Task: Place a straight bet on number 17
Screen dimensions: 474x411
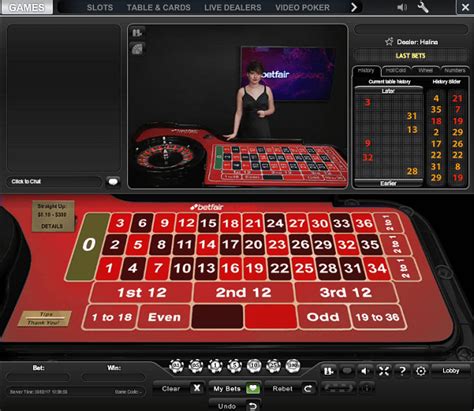Action: pos(231,245)
